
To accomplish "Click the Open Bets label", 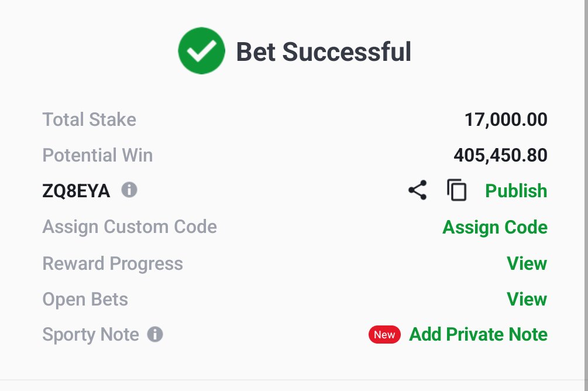I will (x=85, y=300).
